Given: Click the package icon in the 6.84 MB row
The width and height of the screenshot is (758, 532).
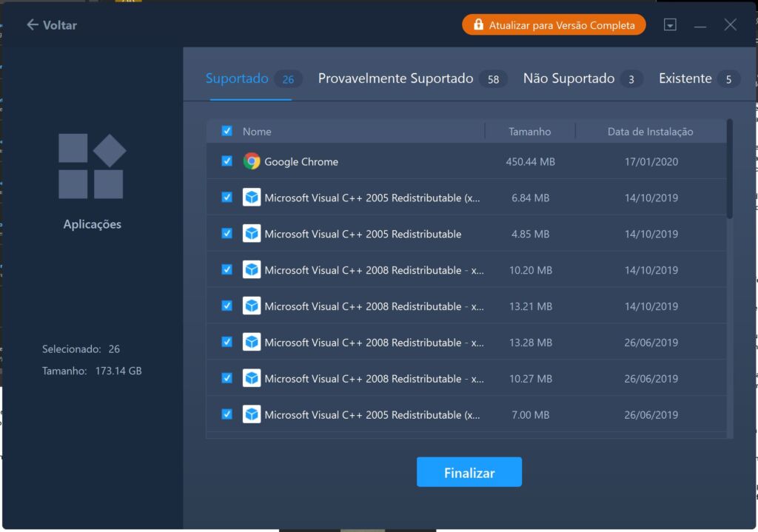Looking at the screenshot, I should pyautogui.click(x=252, y=197).
